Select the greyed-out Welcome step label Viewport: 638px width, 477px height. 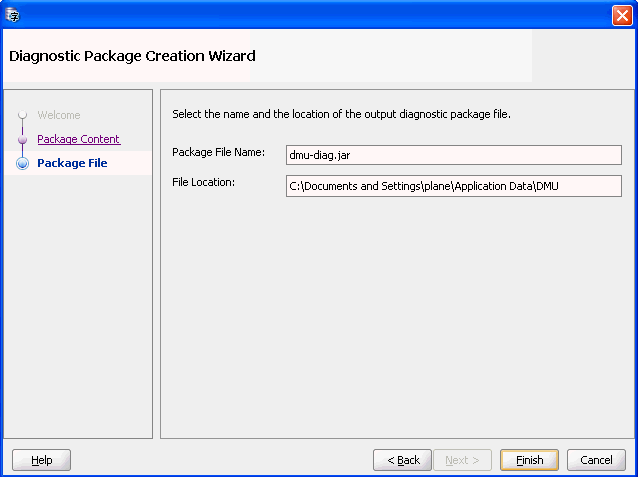(59, 115)
